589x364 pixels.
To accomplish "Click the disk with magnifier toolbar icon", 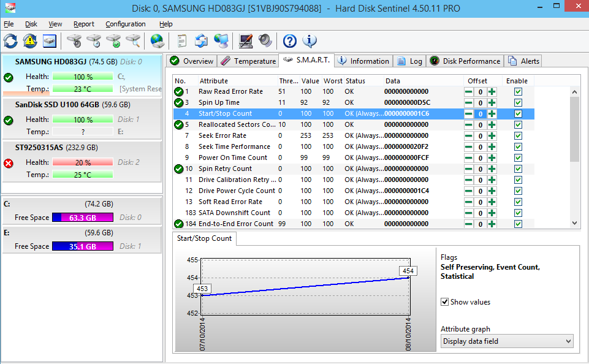I will [x=133, y=41].
